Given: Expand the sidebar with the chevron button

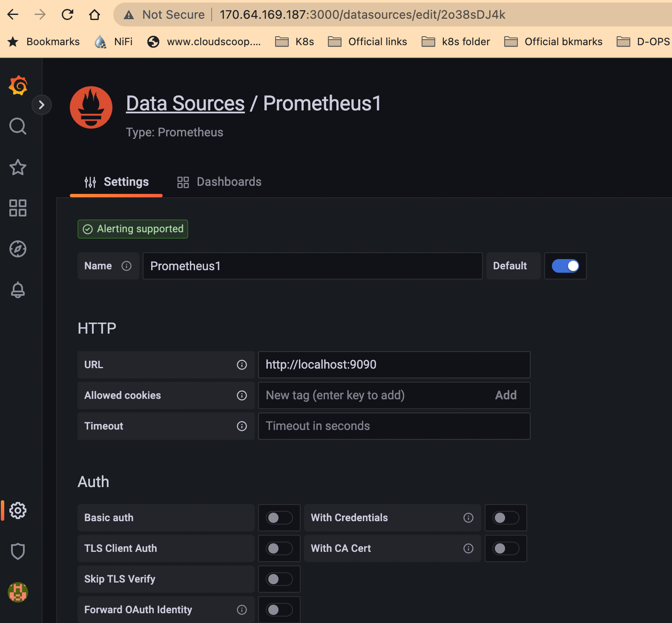Looking at the screenshot, I should pos(42,105).
